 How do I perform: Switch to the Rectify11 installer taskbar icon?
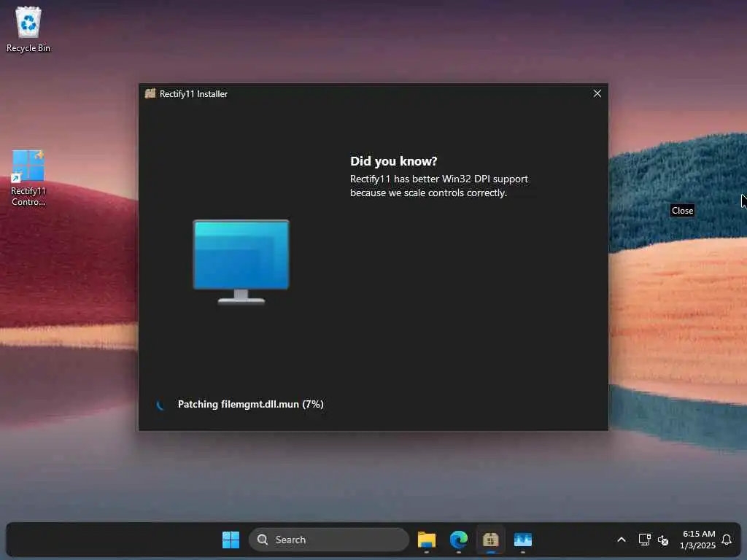coord(491,540)
